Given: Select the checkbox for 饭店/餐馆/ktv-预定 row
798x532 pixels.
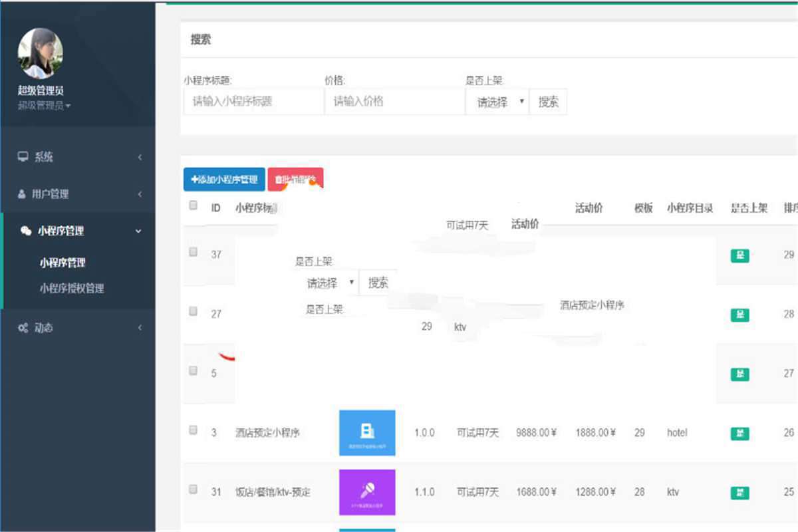Looking at the screenshot, I should [194, 489].
